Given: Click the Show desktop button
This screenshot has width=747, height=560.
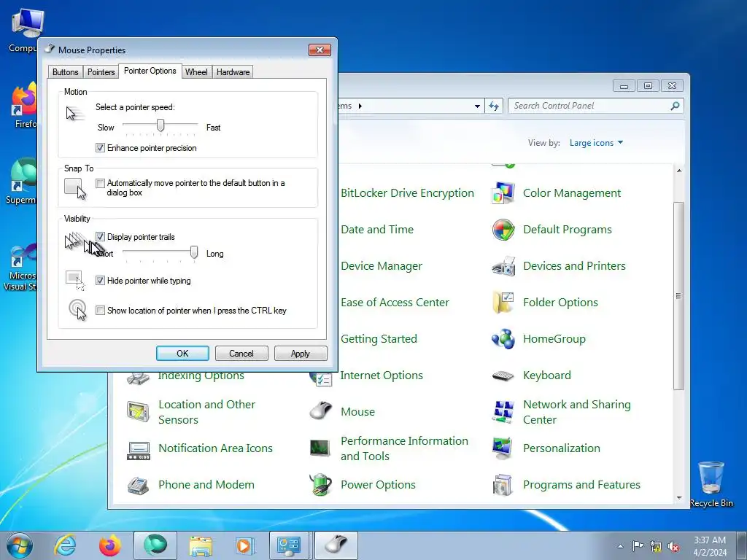Looking at the screenshot, I should 743,545.
